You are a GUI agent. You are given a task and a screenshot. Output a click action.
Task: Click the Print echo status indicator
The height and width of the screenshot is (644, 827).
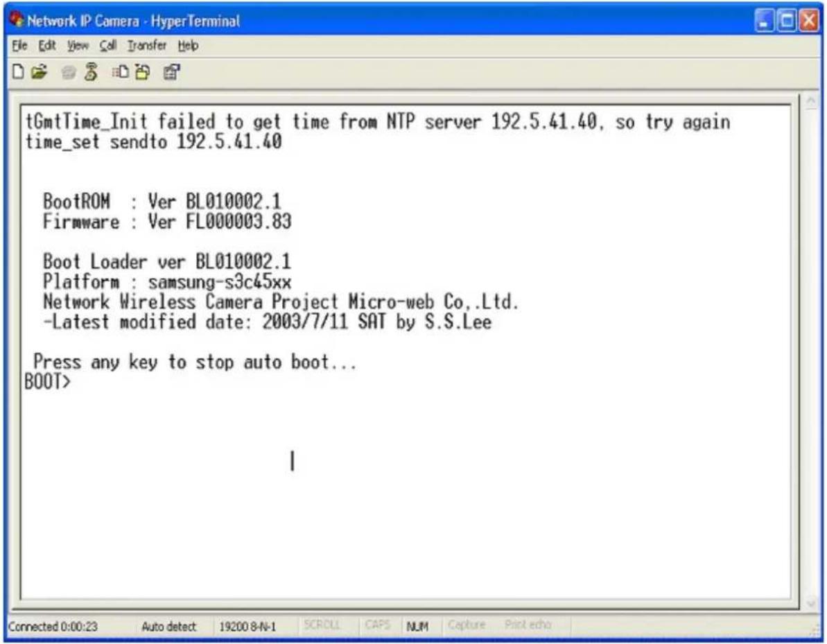coord(528,625)
